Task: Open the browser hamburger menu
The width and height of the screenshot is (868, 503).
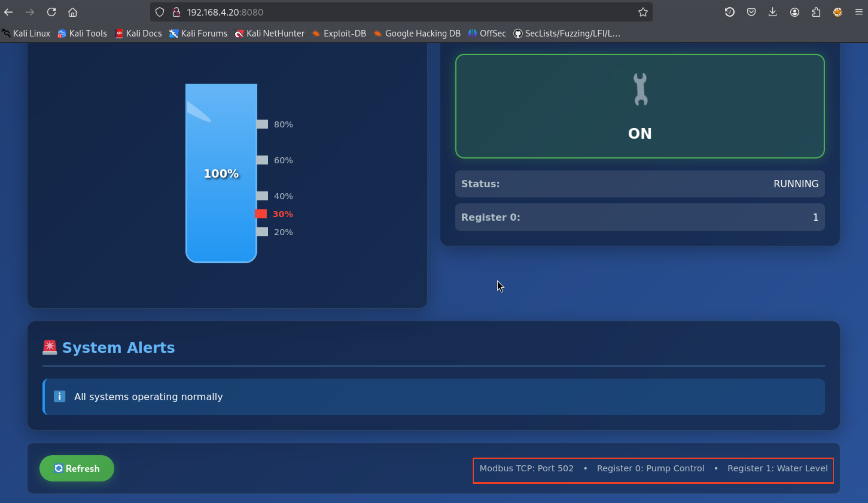Action: (859, 12)
